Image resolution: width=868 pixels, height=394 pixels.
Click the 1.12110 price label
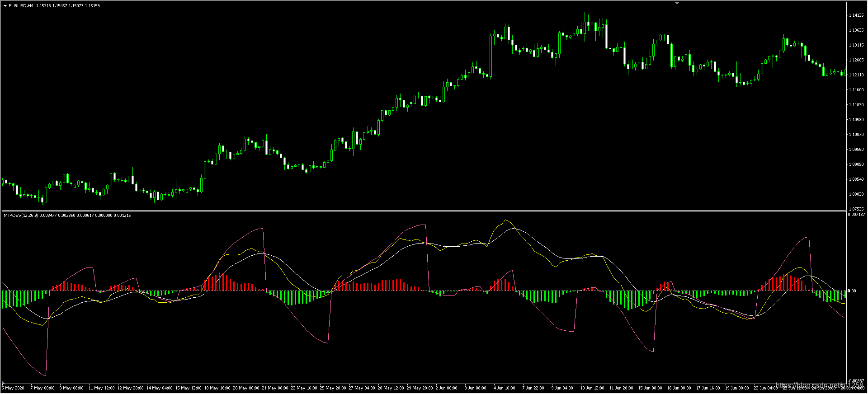(856, 75)
